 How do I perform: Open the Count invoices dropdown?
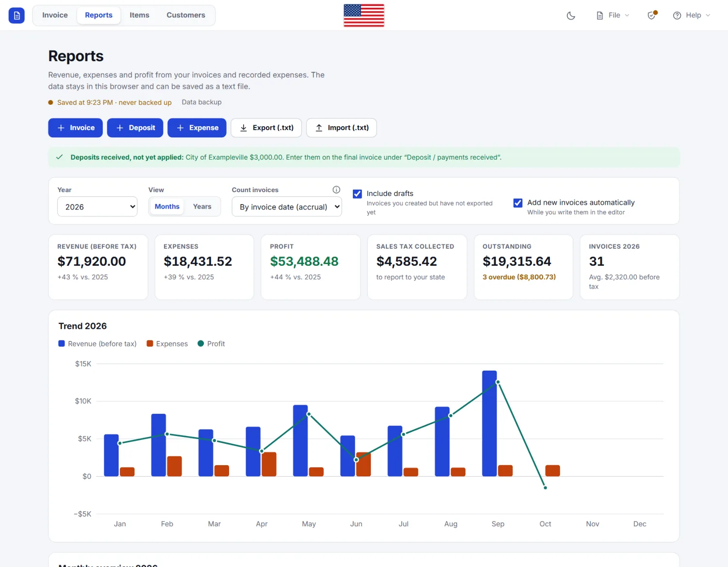point(287,207)
